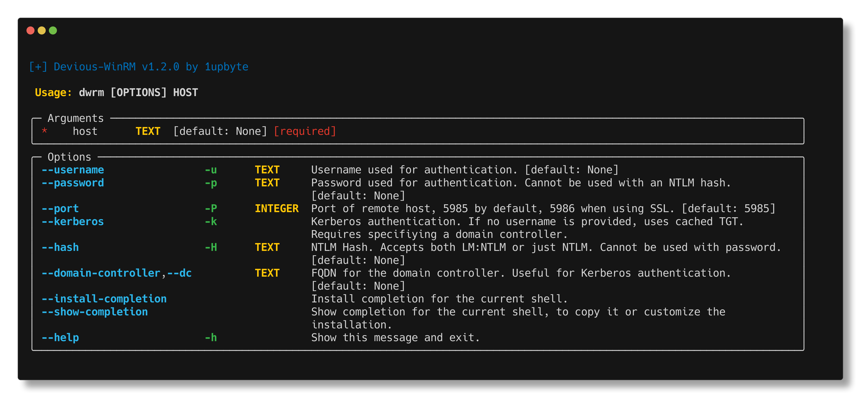
Task: Click the Options section title
Action: (x=69, y=157)
